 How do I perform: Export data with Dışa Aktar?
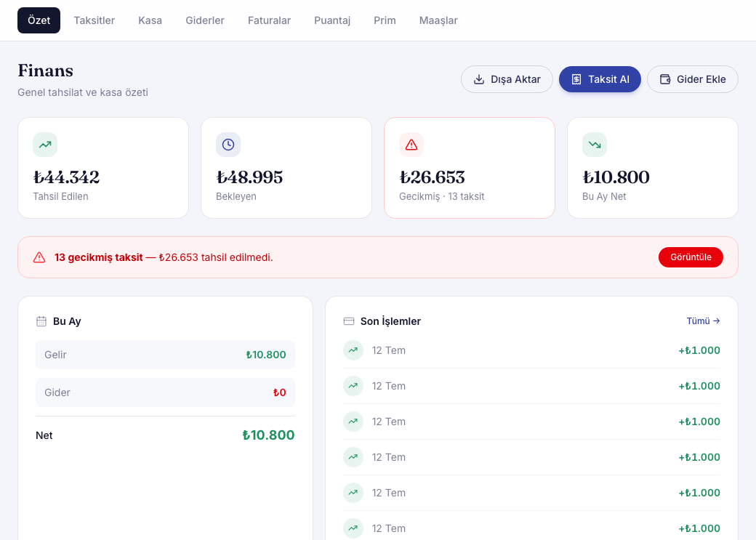[x=507, y=79]
